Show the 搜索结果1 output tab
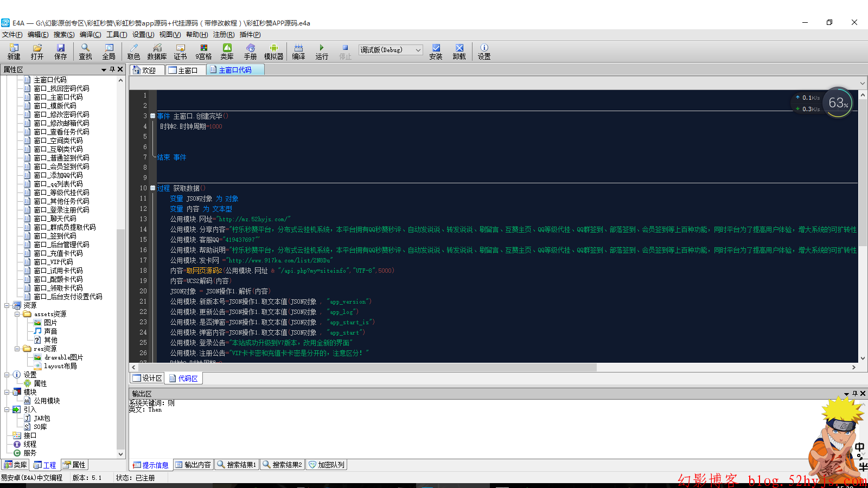 click(x=237, y=465)
